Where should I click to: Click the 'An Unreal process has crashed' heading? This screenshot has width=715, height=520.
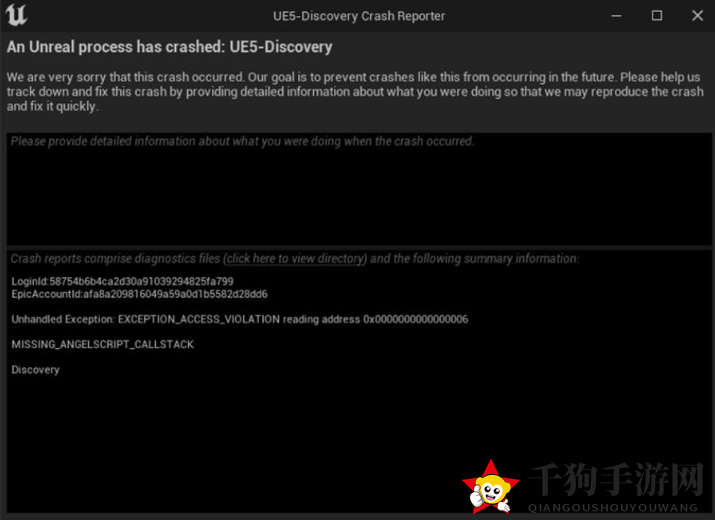(169, 47)
